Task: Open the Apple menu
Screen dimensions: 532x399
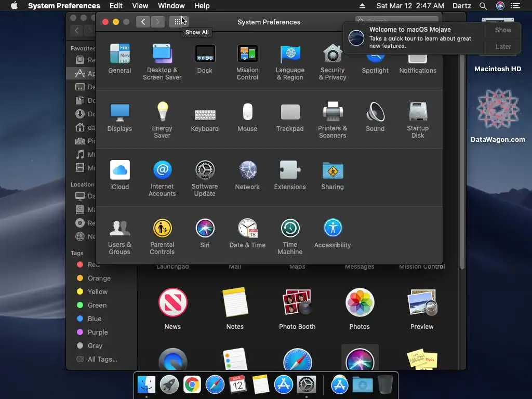Action: coord(14,6)
